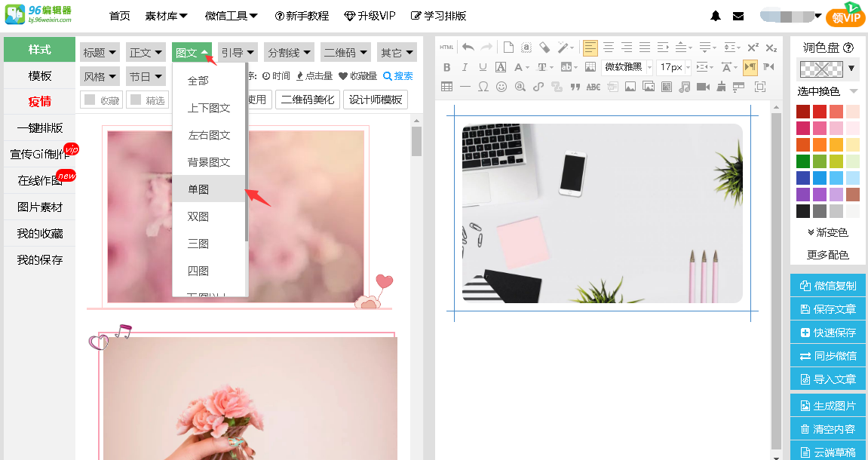
Task: Open notifications bell
Action: tap(716, 16)
